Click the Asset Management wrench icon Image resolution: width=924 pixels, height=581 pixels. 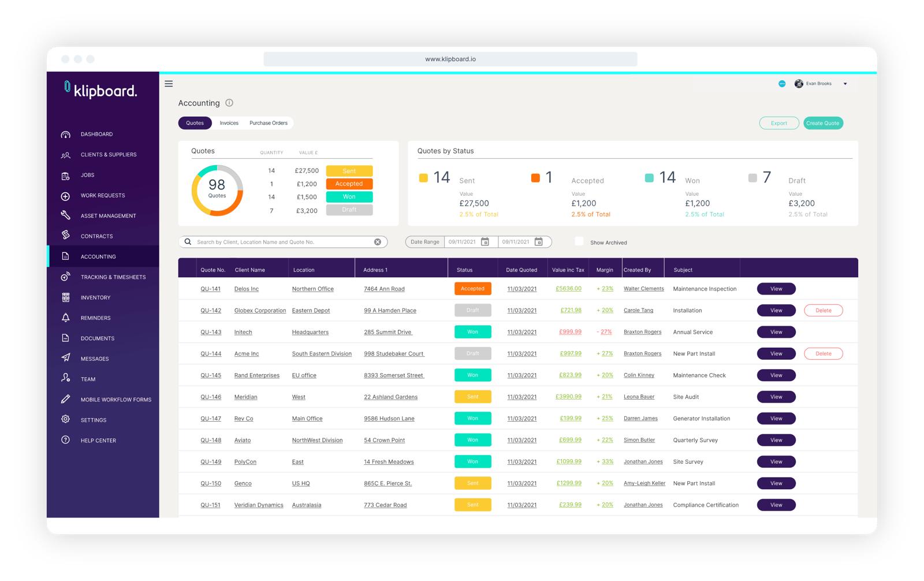pos(66,215)
